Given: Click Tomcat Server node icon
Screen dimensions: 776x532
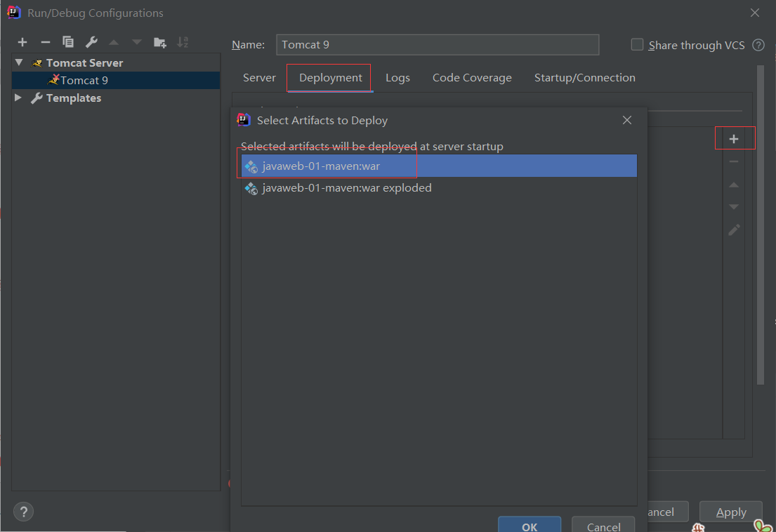Looking at the screenshot, I should [37, 62].
